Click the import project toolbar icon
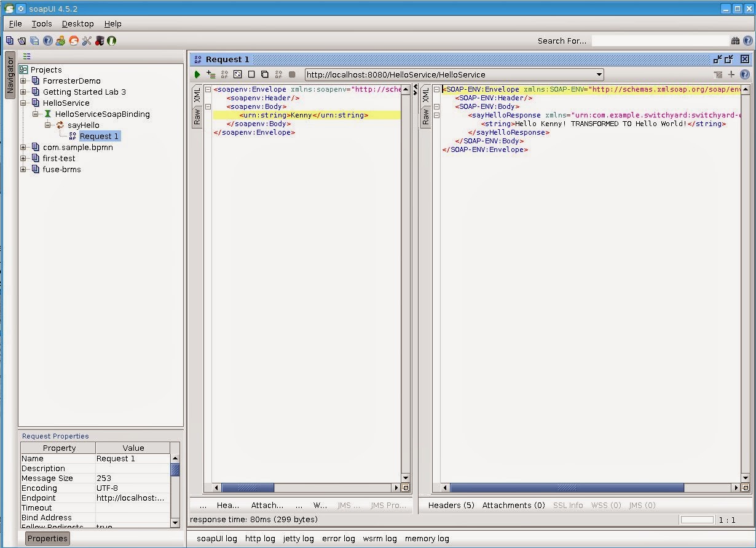 click(x=22, y=41)
